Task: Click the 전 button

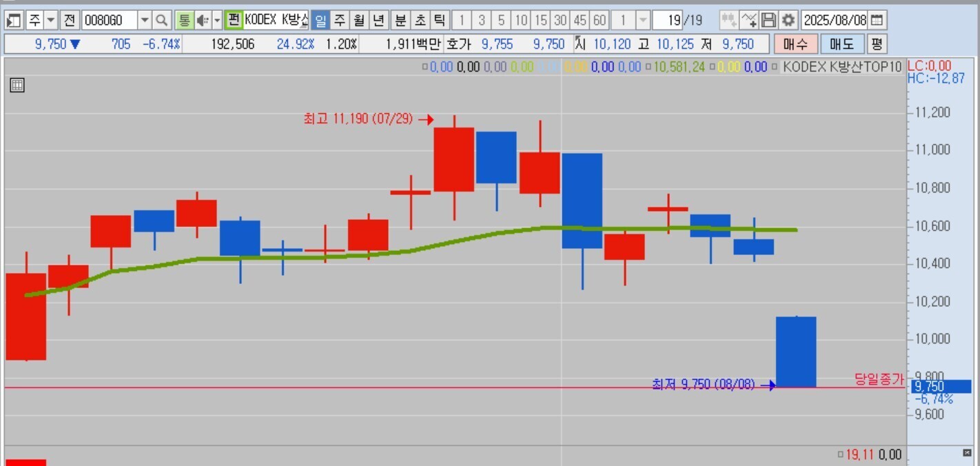Action: point(69,20)
